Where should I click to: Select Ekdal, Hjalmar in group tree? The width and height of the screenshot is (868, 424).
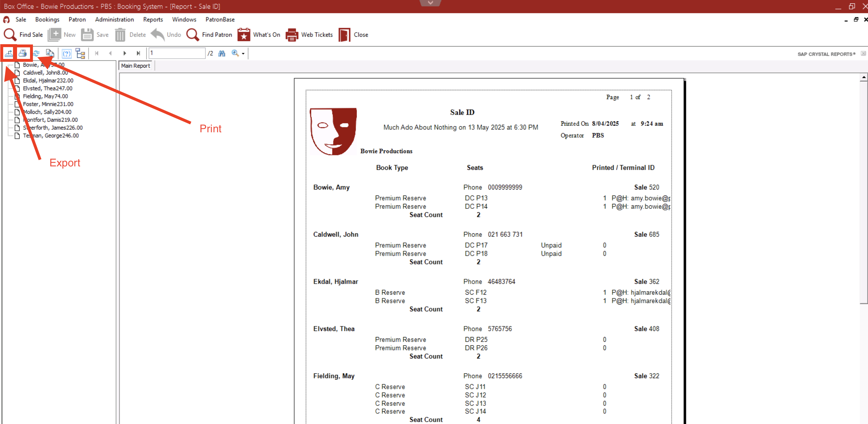click(48, 81)
